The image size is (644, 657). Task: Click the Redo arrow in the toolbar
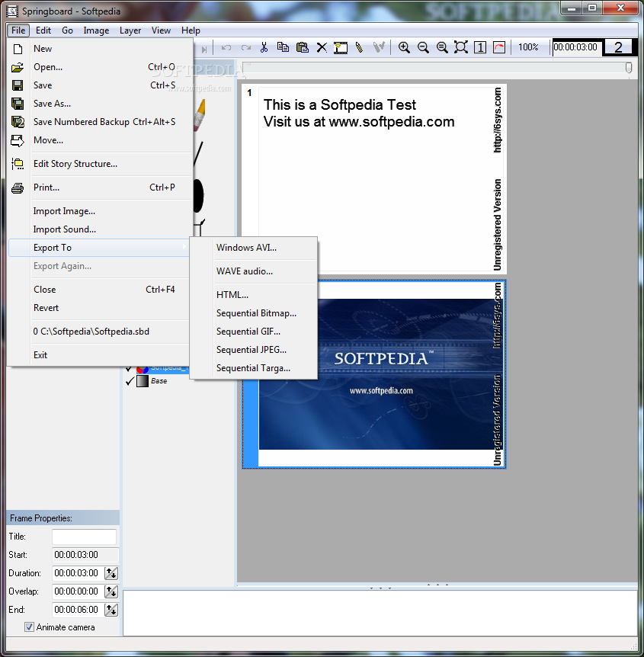(x=246, y=48)
